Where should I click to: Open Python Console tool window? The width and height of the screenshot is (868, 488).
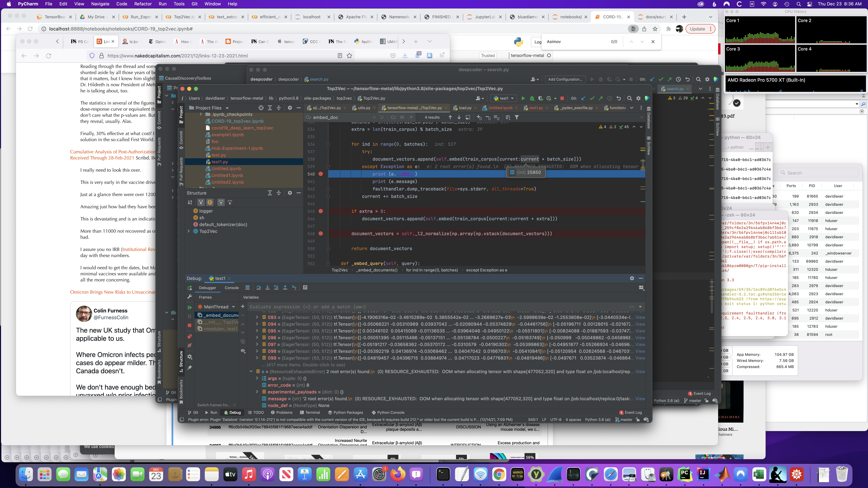[x=388, y=412]
